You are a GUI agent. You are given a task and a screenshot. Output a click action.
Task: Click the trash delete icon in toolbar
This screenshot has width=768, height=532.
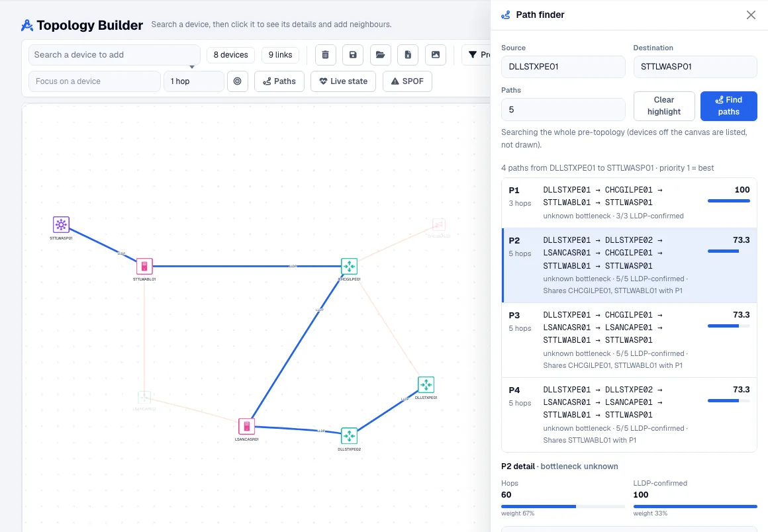coord(325,55)
